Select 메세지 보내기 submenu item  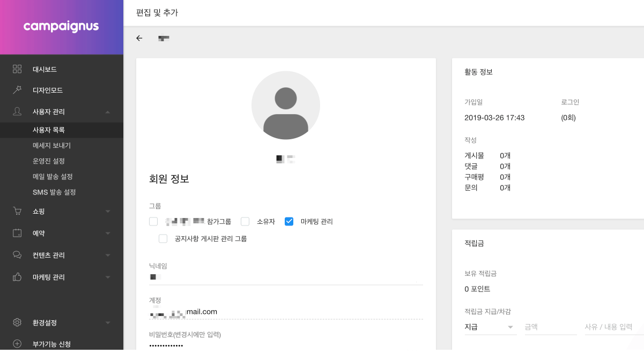[51, 146]
